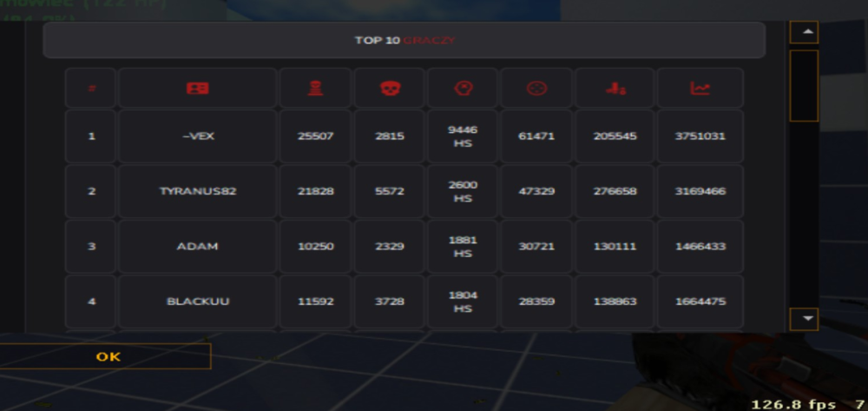
Task: Click the value 21828 in TYRANUS82 row
Action: click(316, 191)
